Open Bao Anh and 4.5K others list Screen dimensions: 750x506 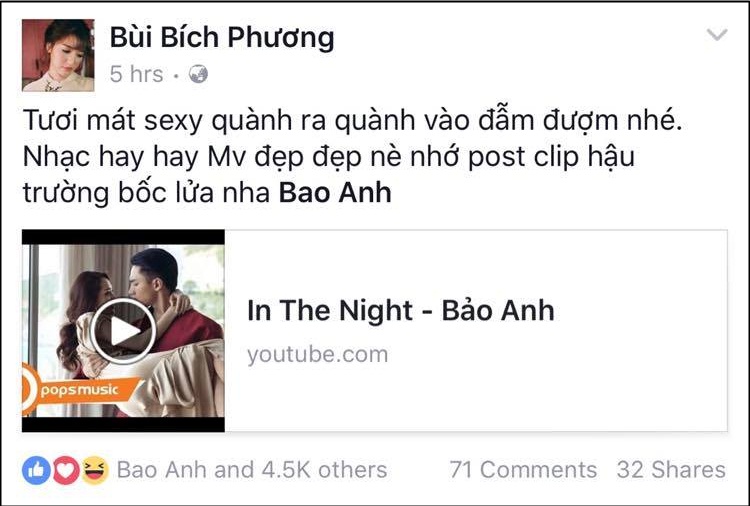click(x=252, y=470)
